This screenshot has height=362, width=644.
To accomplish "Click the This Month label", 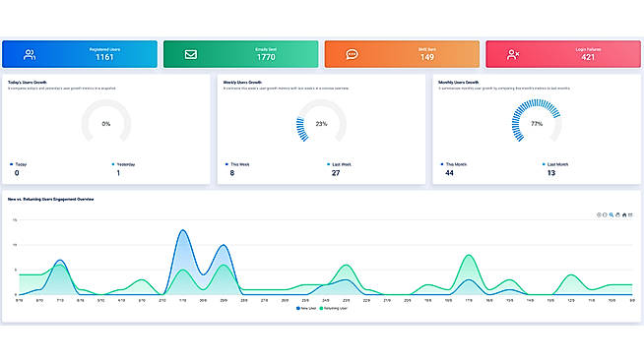I will (456, 164).
